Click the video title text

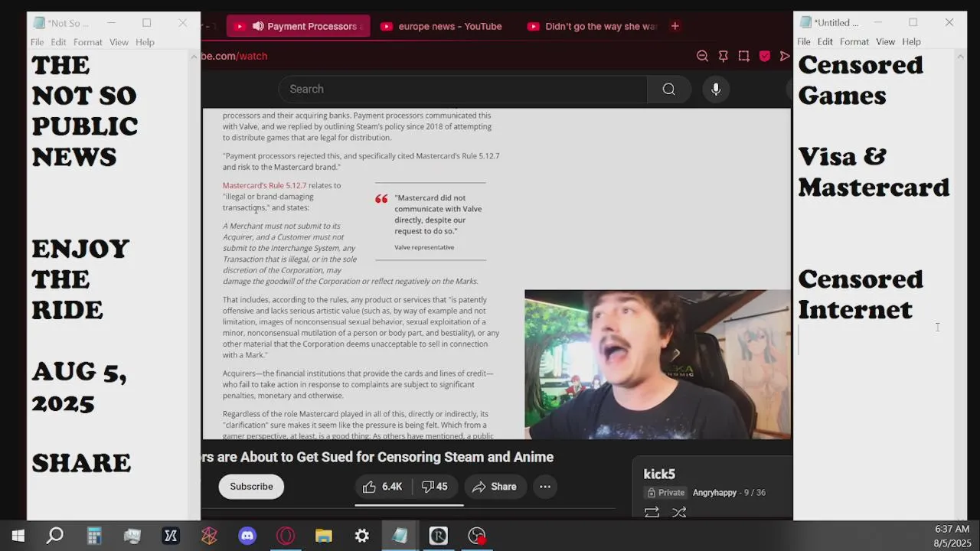point(377,457)
